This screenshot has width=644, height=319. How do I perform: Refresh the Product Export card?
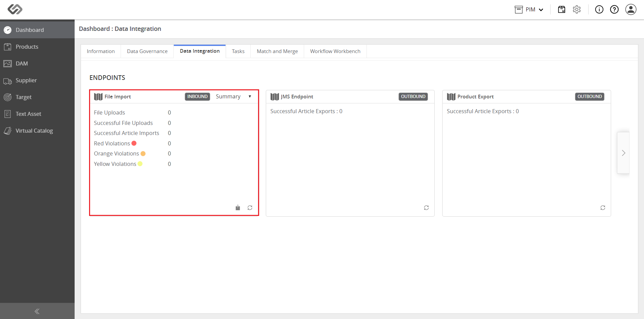603,208
